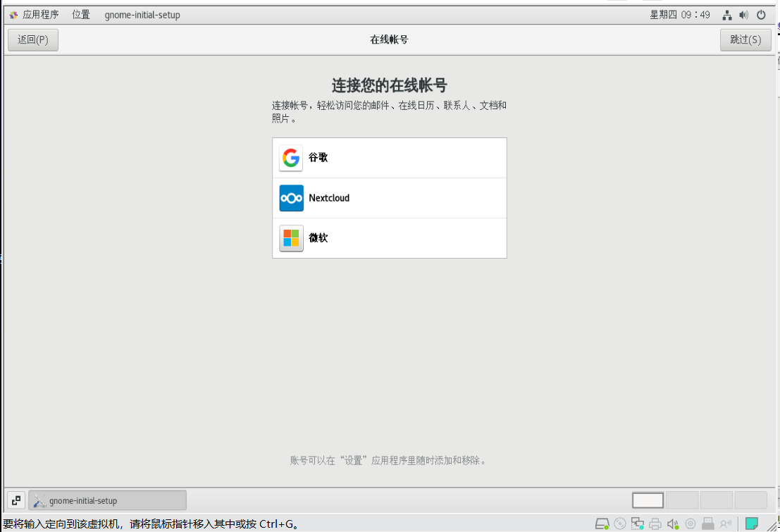Switch to the first workspace in switcher
Screen dimensions: 780x532
(x=648, y=500)
